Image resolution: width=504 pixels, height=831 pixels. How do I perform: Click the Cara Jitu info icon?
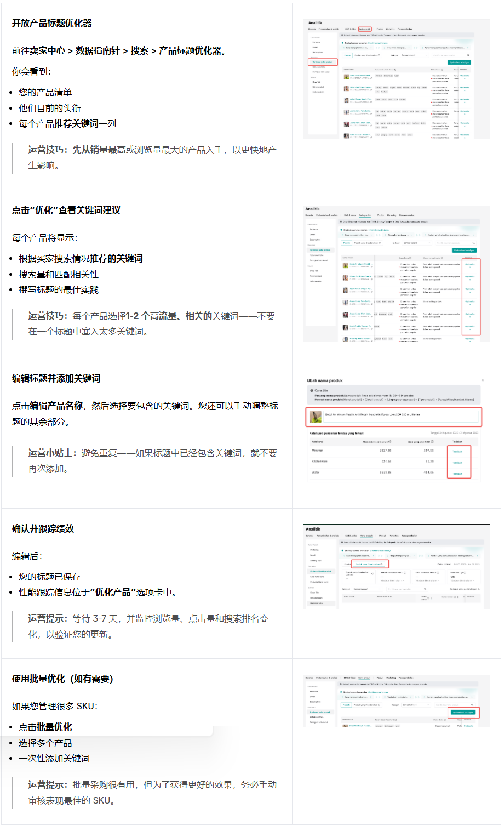coord(312,390)
